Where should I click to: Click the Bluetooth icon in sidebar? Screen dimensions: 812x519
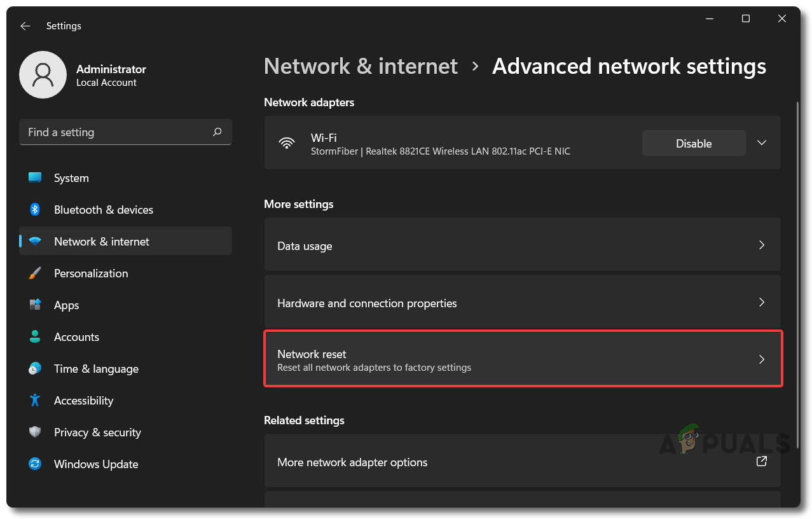click(35, 209)
